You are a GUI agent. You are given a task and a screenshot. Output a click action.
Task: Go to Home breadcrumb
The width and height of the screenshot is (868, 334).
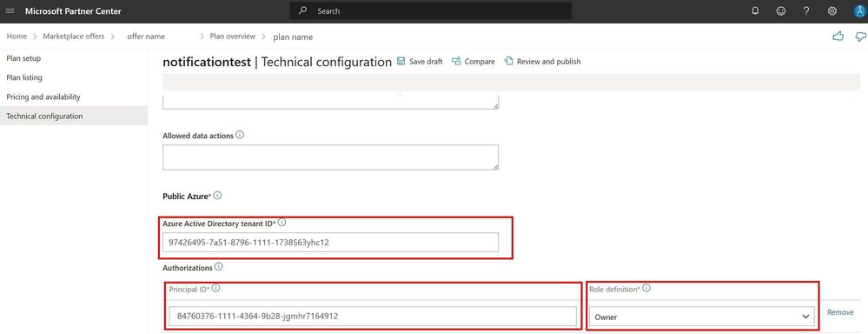[17, 36]
